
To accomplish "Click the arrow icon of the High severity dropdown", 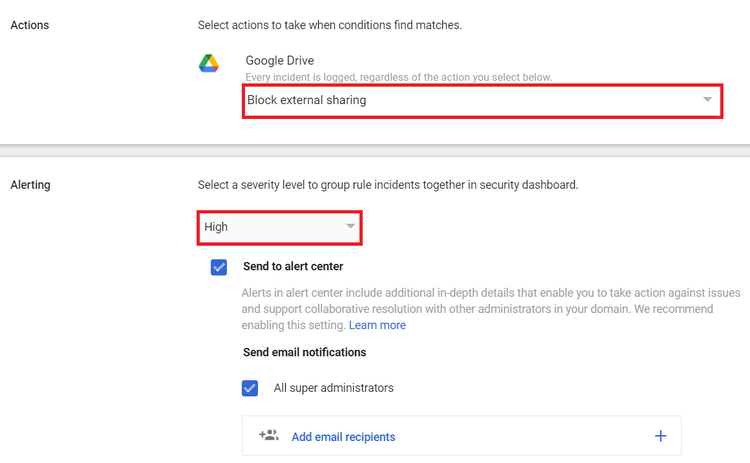I will [351, 226].
